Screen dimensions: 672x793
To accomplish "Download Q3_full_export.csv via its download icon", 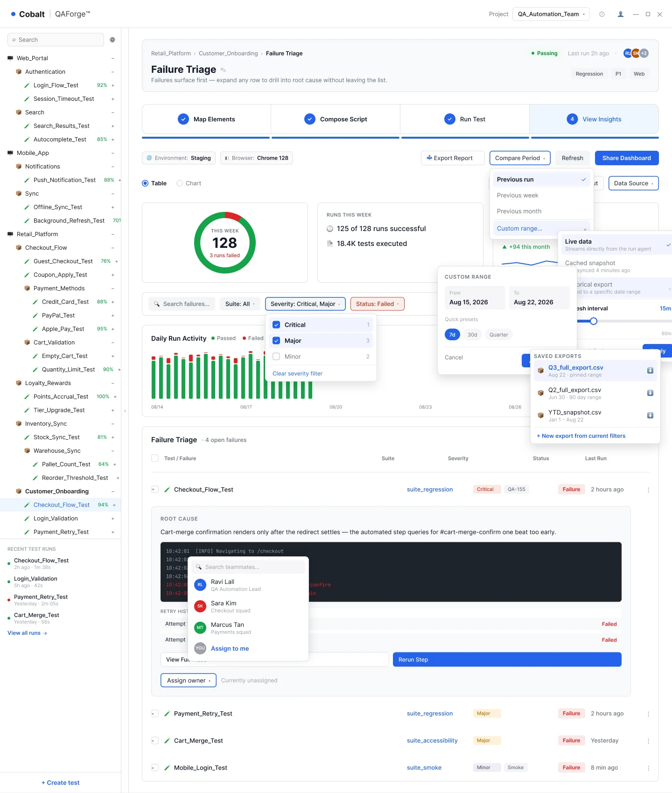I will point(650,371).
